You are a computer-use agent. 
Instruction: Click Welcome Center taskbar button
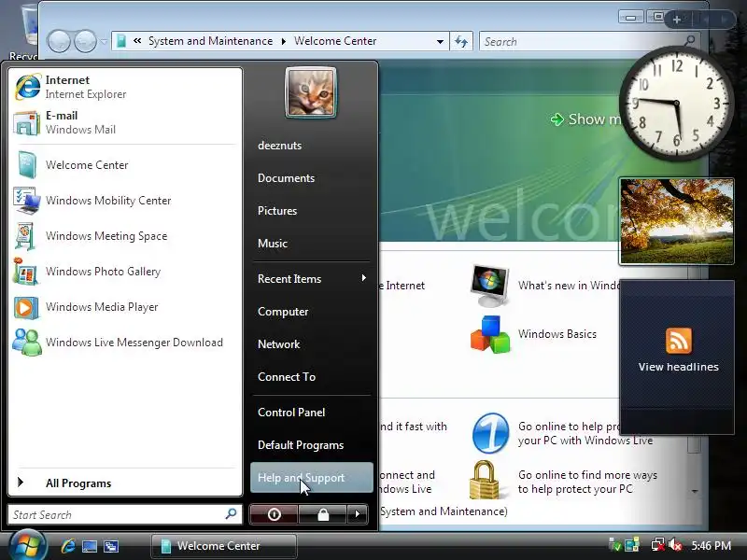point(224,546)
